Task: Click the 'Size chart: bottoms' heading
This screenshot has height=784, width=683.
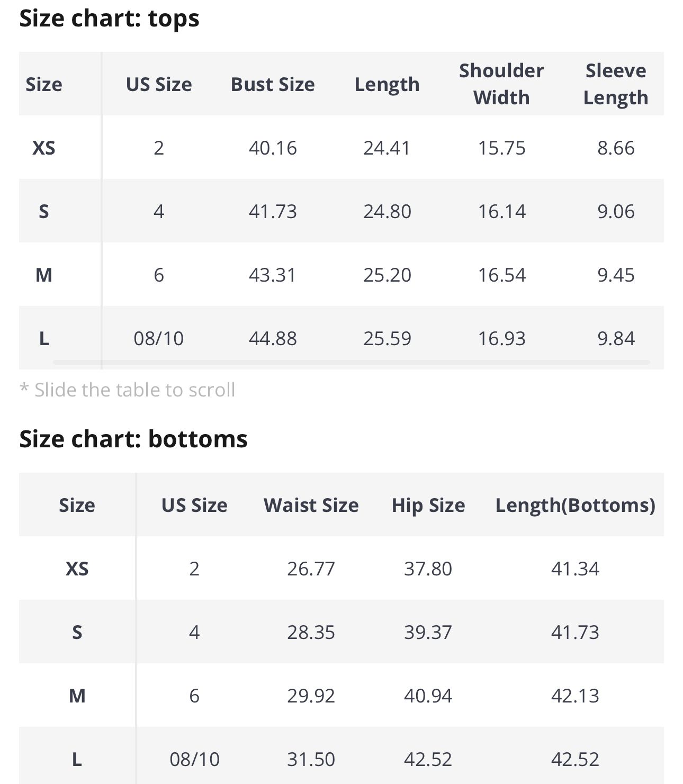Action: (x=133, y=439)
